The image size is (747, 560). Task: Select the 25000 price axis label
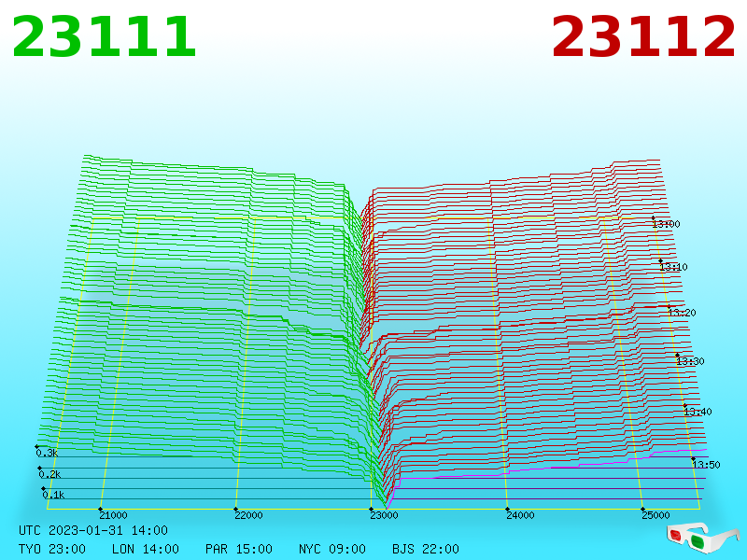pos(655,515)
